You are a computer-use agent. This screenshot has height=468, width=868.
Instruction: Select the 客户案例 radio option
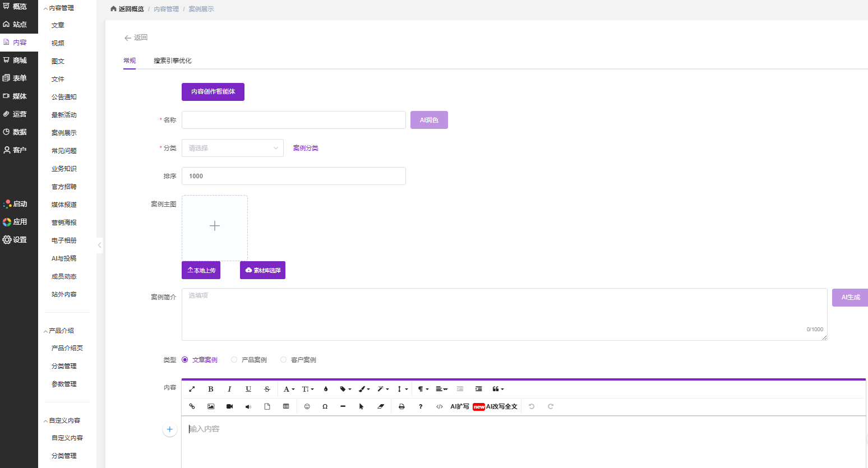pyautogui.click(x=298, y=360)
